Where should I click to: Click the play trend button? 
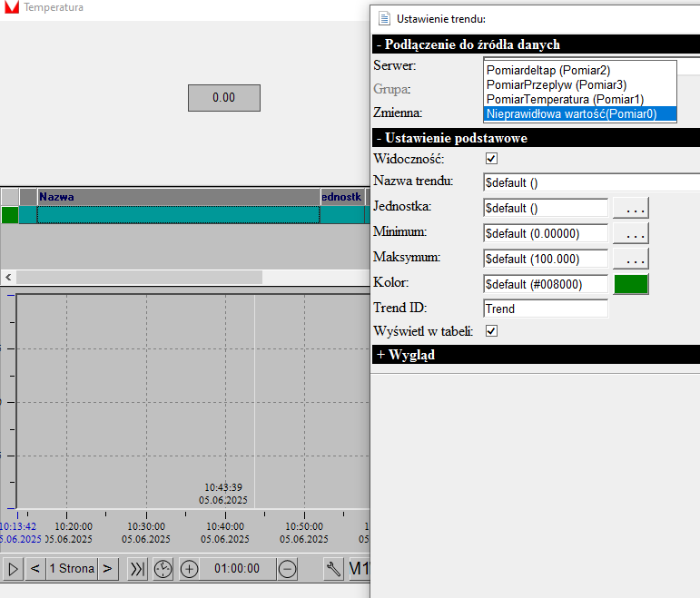tap(13, 569)
